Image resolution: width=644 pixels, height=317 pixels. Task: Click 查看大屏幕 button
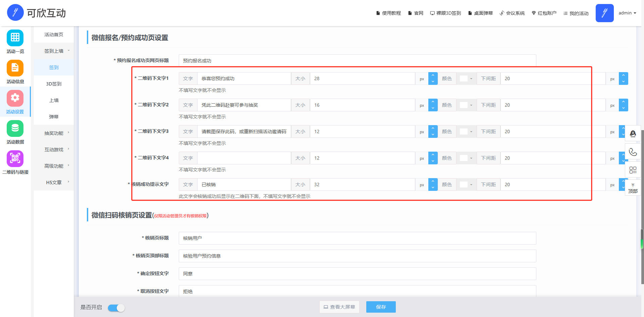pos(339,307)
